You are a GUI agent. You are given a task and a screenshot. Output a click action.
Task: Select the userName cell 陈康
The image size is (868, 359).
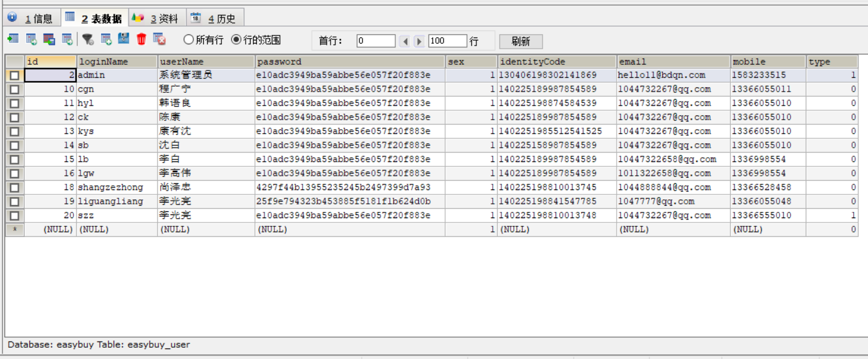206,117
